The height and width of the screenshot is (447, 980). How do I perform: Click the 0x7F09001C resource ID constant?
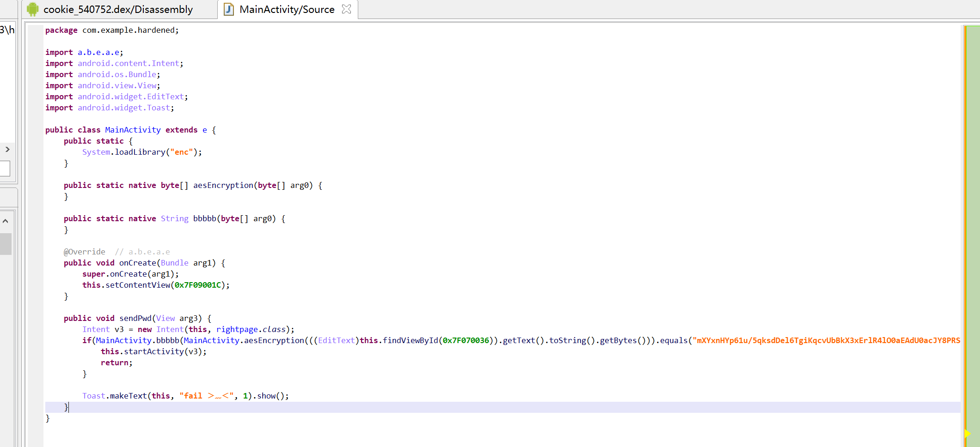point(197,285)
